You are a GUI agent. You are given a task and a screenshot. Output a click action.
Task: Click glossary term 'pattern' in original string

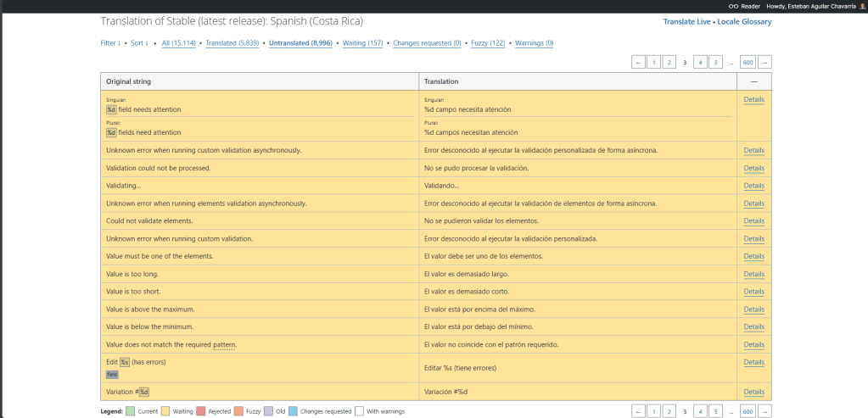pos(224,345)
